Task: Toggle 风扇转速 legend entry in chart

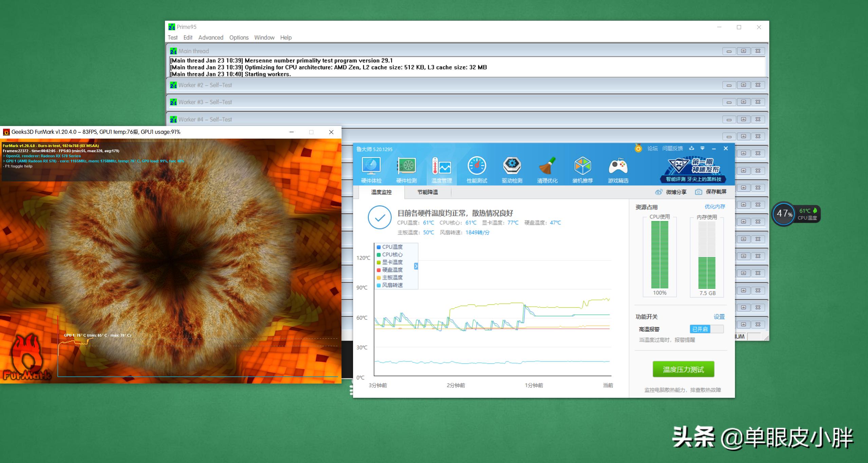Action: click(x=392, y=285)
